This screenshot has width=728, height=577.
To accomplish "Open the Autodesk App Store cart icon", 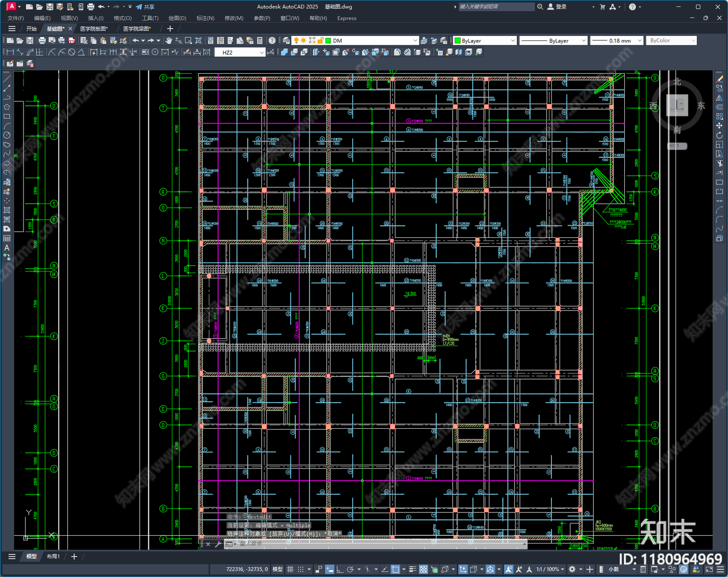I will [602, 7].
